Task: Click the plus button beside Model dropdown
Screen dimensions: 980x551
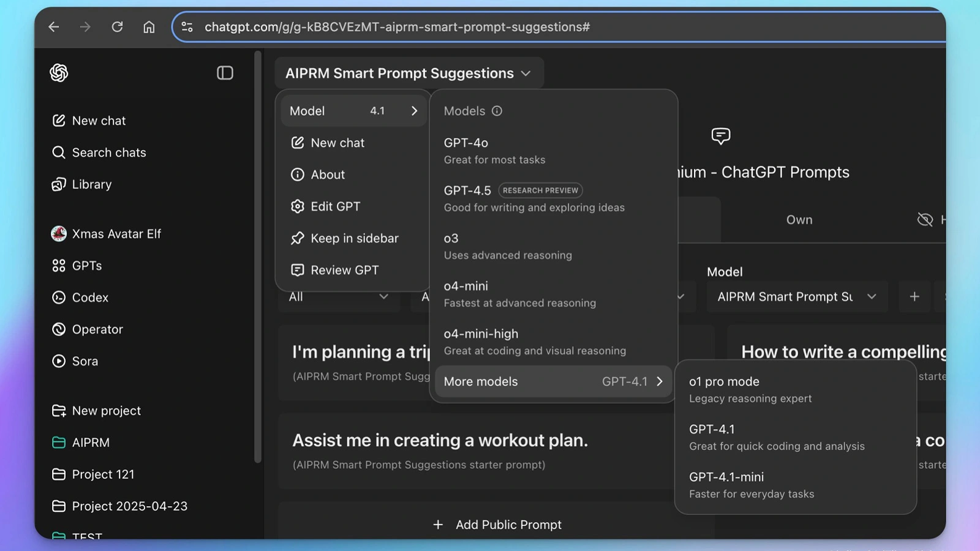Action: click(x=914, y=297)
